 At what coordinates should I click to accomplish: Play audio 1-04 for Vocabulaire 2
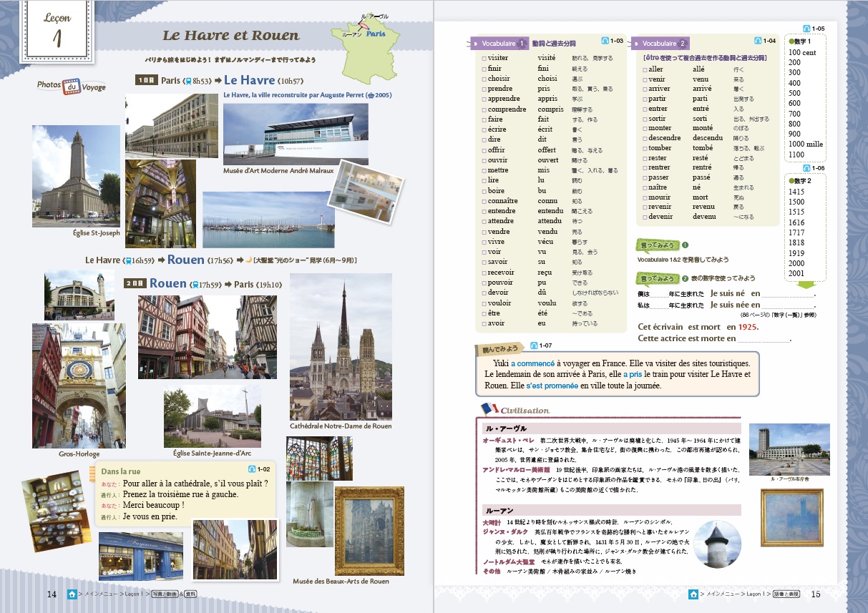[759, 41]
